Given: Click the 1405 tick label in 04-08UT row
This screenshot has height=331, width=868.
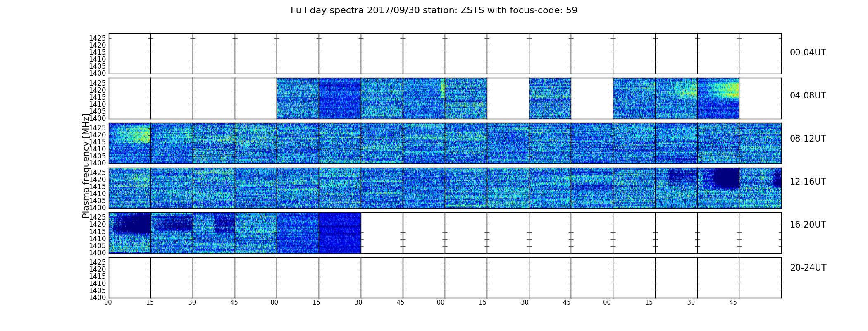Looking at the screenshot, I should [98, 111].
